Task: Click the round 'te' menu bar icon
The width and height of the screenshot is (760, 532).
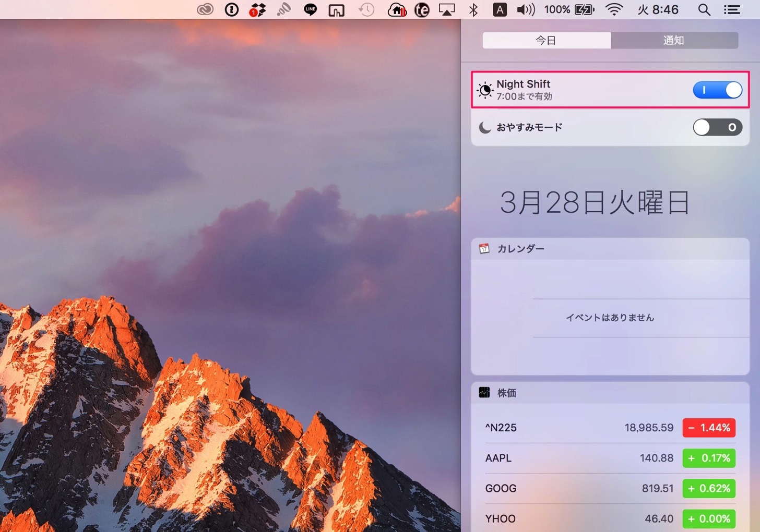Action: click(422, 9)
